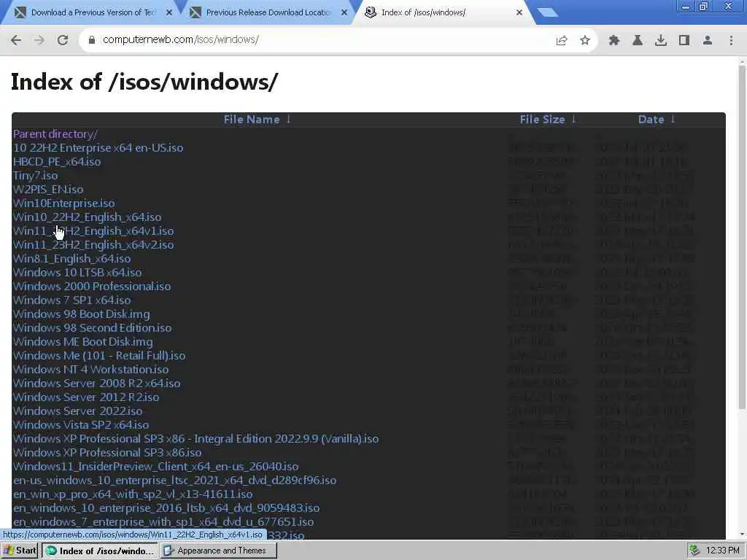Viewport: 747px width, 560px height.
Task: Click the new tab button
Action: 547,13
